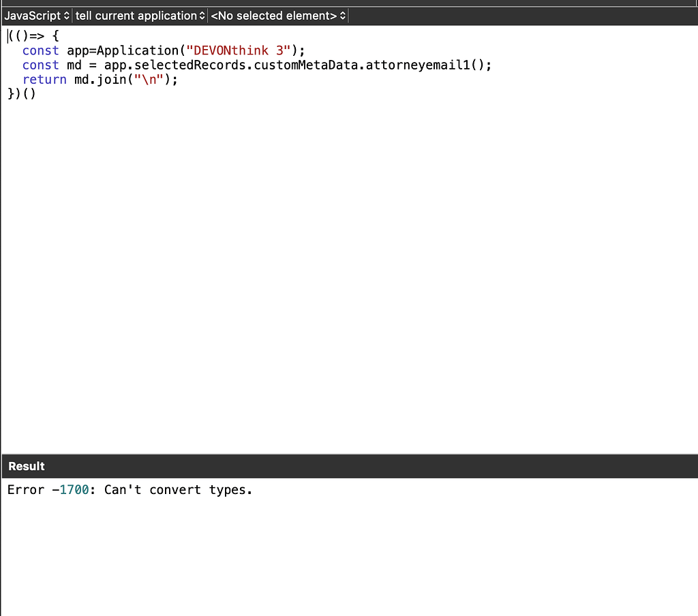
Task: Click the chevron on the selected element picker
Action: click(x=342, y=15)
